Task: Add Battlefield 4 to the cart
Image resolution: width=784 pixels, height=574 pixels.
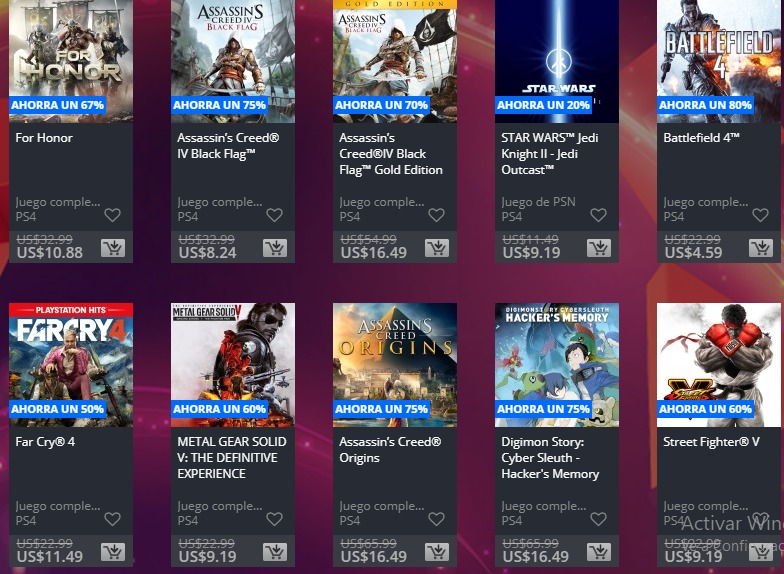Action: click(761, 248)
